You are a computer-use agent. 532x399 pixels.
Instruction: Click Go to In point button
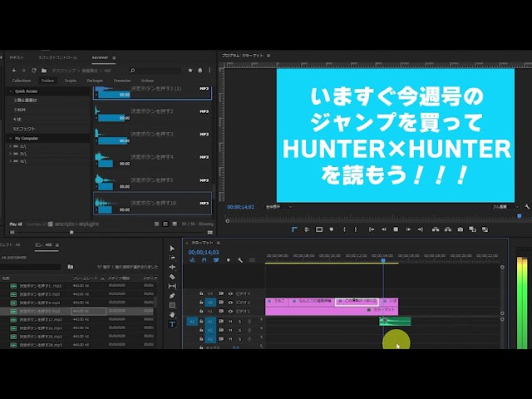[372, 229]
